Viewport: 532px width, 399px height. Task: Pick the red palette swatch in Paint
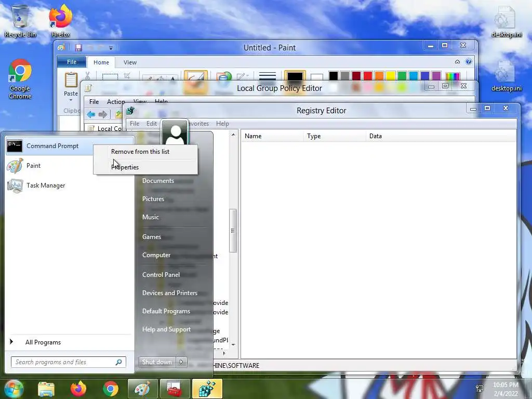368,76
